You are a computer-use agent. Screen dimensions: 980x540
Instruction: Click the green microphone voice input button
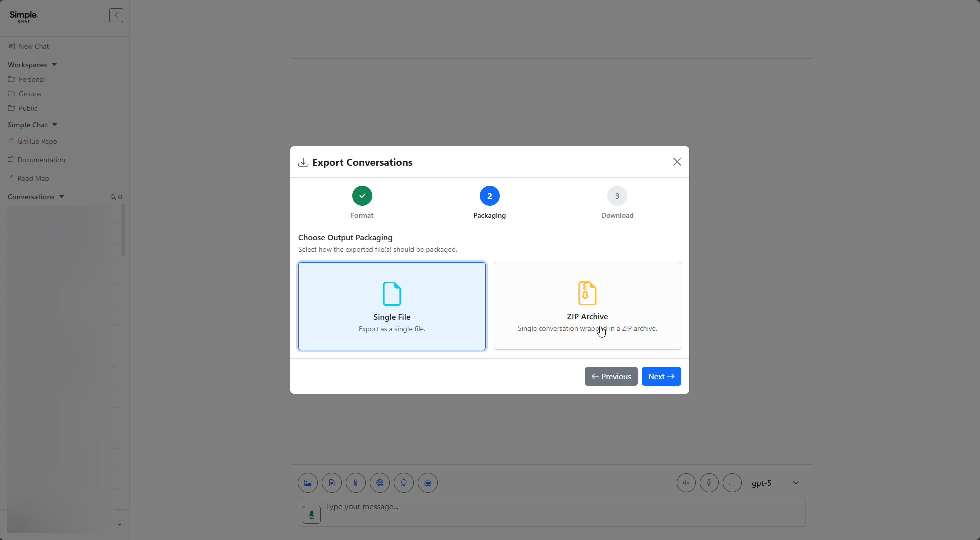click(312, 514)
